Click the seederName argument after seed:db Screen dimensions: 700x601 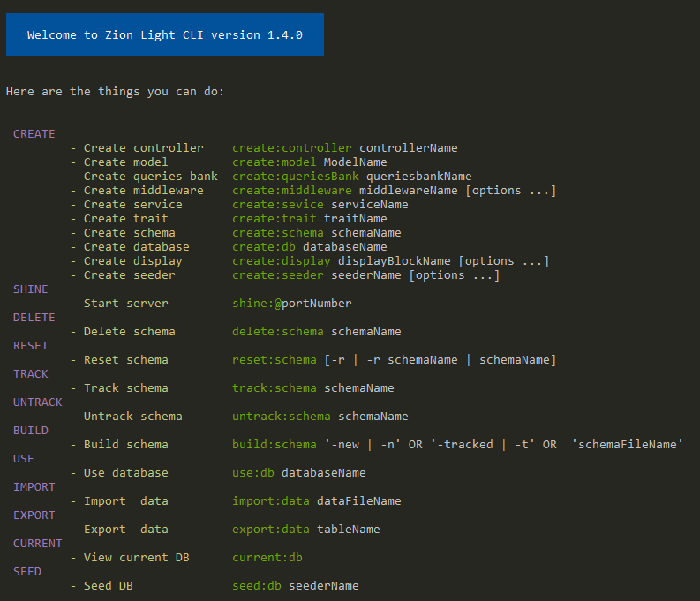coord(324,586)
